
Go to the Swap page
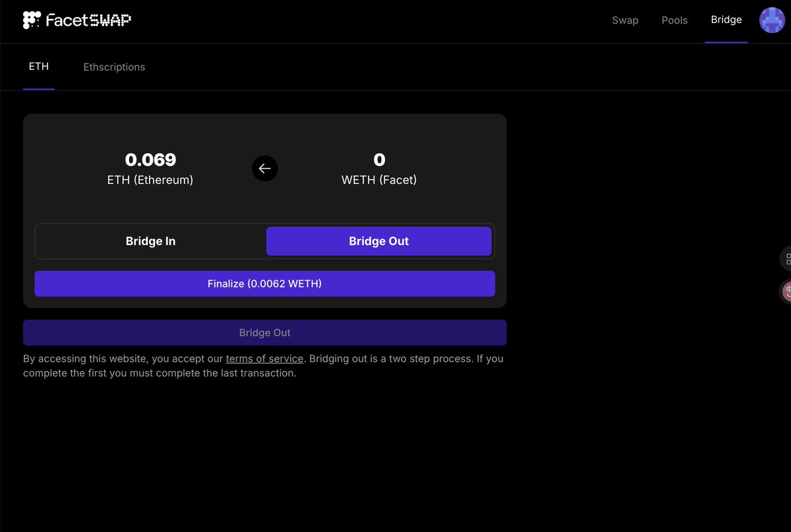[625, 20]
